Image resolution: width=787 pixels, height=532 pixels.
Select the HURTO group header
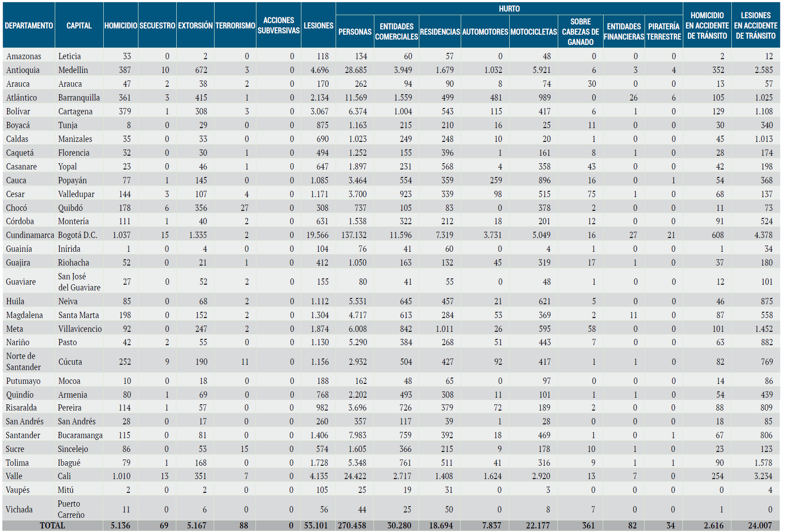pos(509,9)
